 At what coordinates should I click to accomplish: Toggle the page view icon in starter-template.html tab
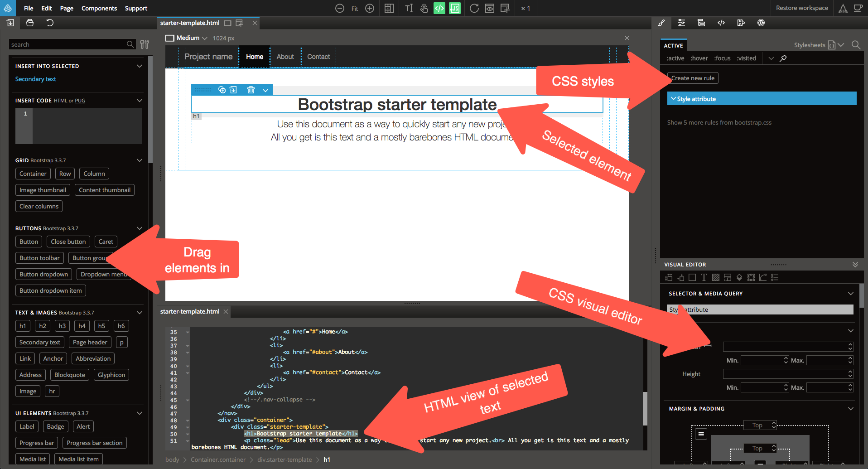tap(227, 23)
